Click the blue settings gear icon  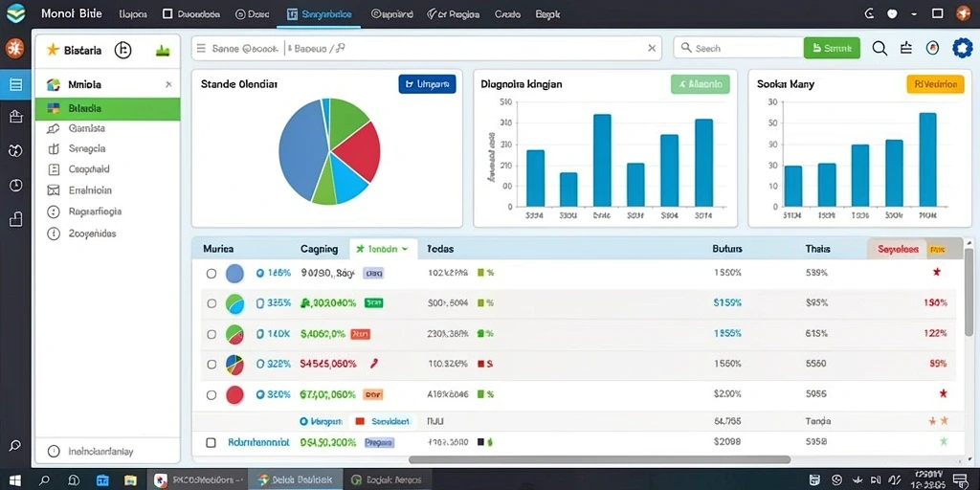point(963,48)
